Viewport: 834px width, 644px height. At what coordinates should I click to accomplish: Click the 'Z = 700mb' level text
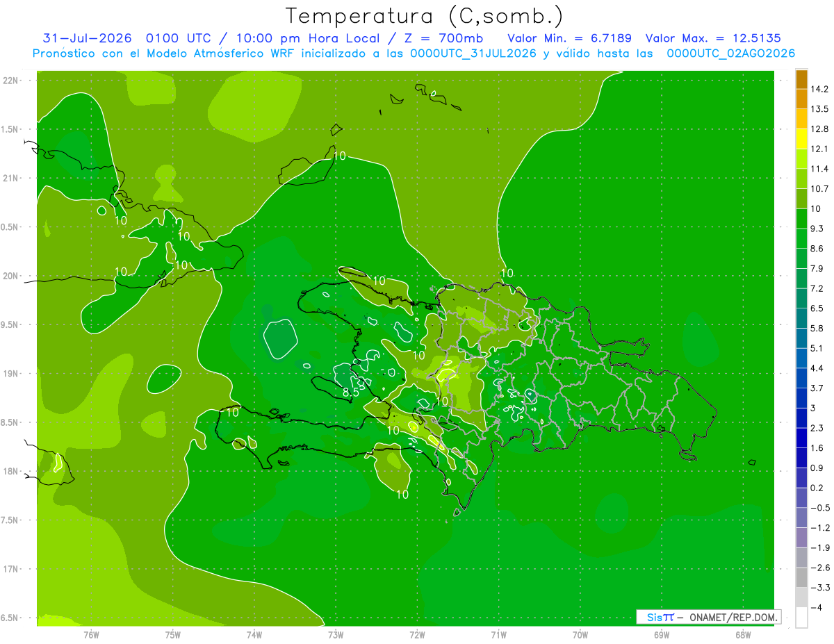click(444, 38)
